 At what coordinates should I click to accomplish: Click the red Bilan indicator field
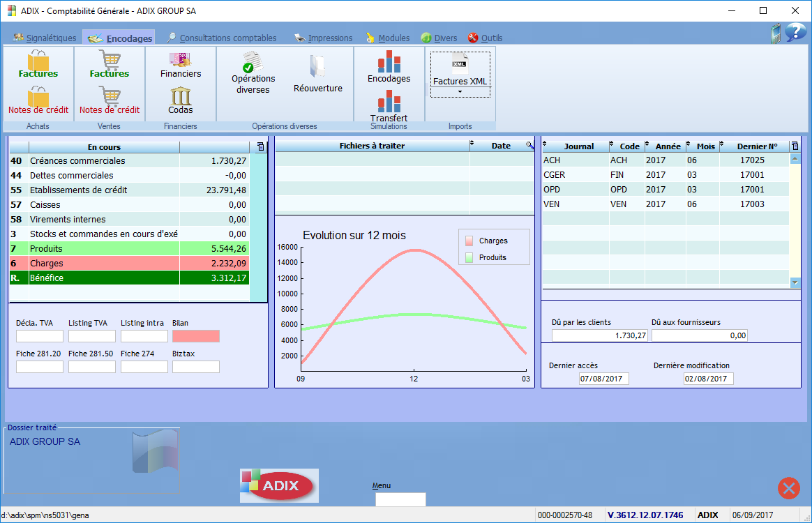196,336
